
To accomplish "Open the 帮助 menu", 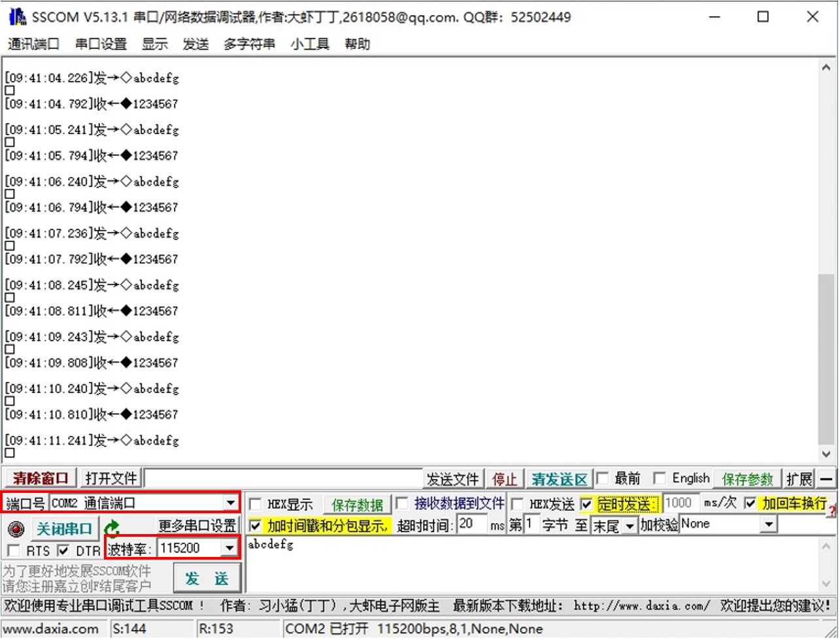I will tap(356, 44).
